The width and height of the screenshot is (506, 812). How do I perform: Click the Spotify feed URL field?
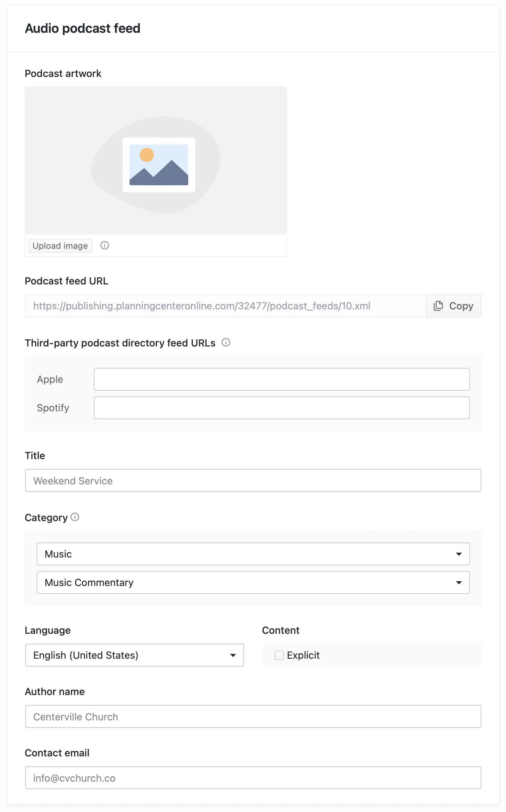282,408
